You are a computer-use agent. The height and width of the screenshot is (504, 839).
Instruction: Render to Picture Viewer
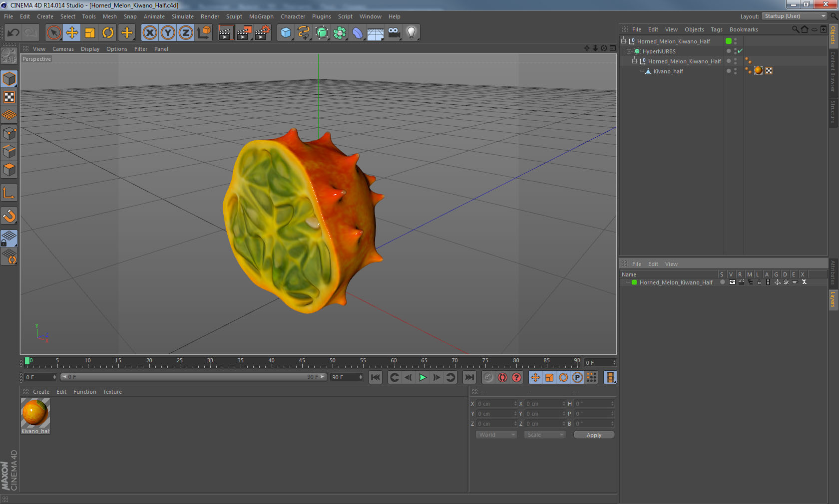(x=244, y=33)
